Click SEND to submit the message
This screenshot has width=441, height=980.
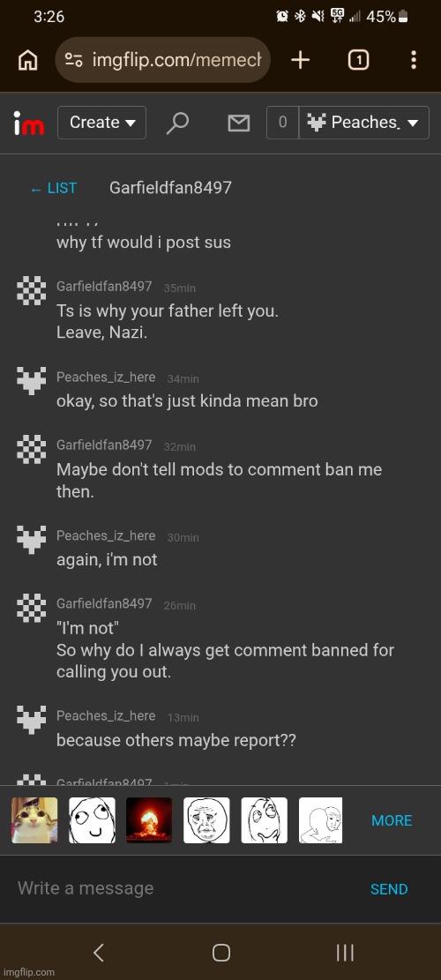(x=389, y=889)
